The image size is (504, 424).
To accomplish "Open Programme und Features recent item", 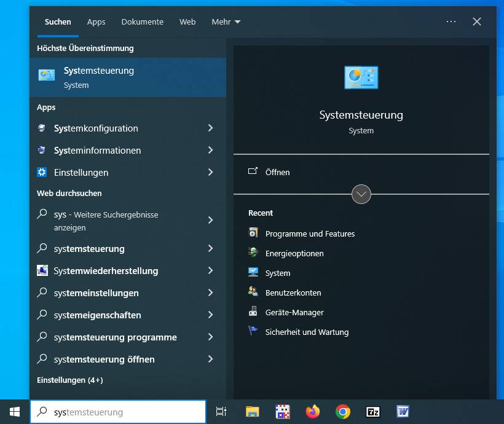I will coord(310,234).
